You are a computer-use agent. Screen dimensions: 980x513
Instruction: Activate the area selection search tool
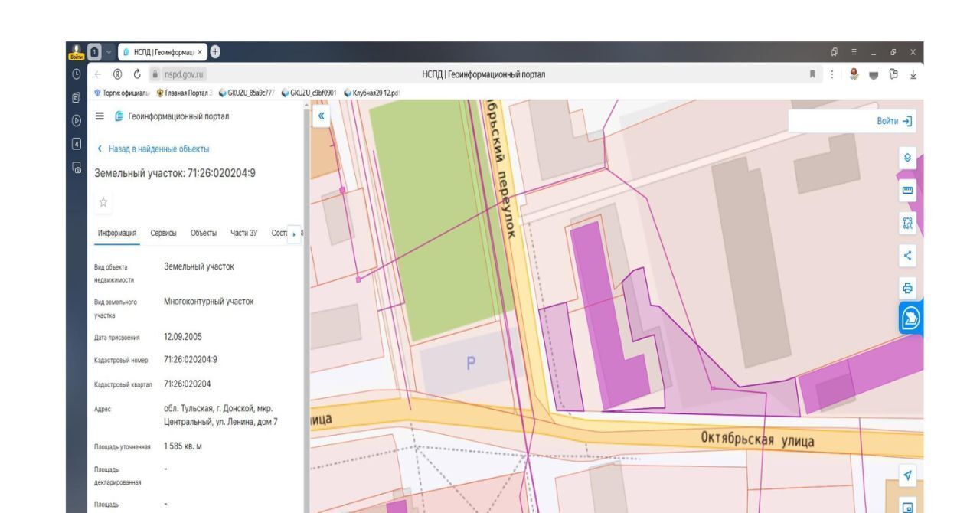click(907, 222)
